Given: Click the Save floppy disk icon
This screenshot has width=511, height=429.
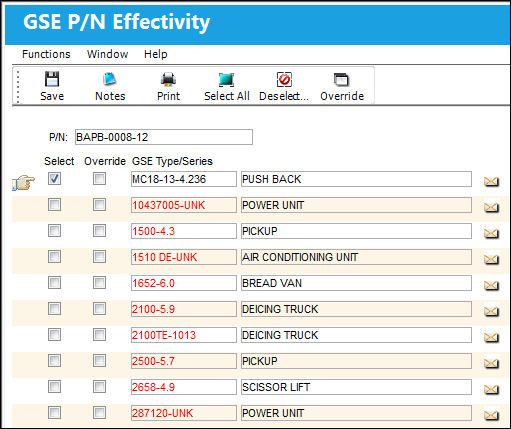Looking at the screenshot, I should tap(52, 79).
